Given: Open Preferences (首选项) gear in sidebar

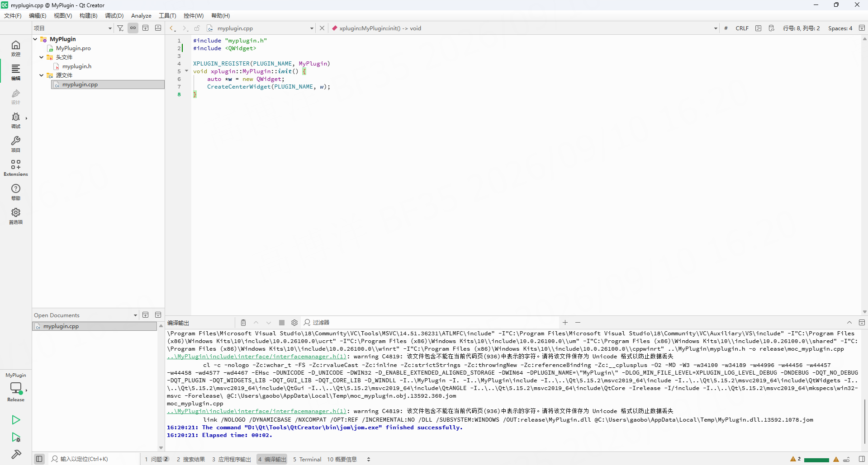Looking at the screenshot, I should [x=16, y=216].
